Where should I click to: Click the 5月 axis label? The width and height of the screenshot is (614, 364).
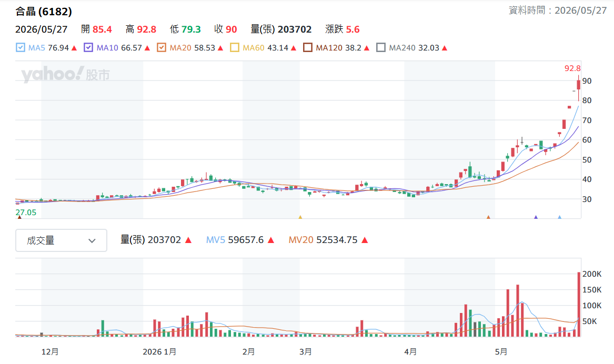coord(501,352)
